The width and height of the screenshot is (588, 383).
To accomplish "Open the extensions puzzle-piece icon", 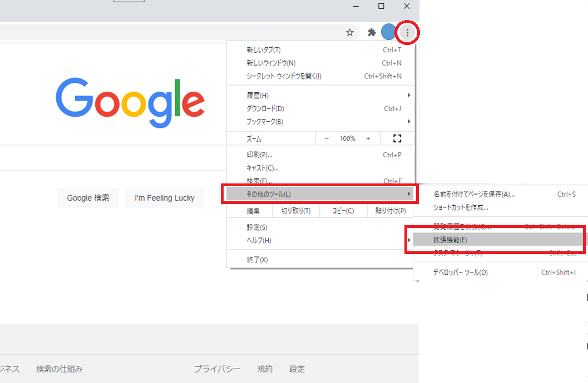I will (x=371, y=32).
